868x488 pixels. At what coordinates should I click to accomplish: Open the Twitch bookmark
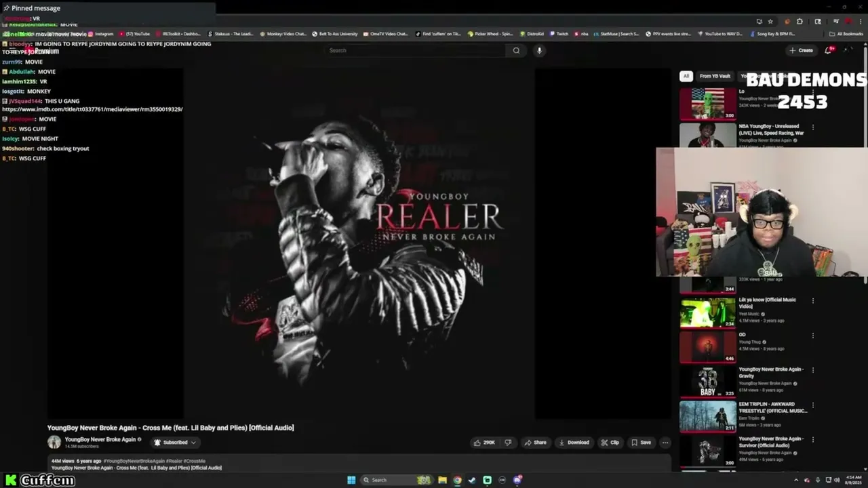(559, 34)
